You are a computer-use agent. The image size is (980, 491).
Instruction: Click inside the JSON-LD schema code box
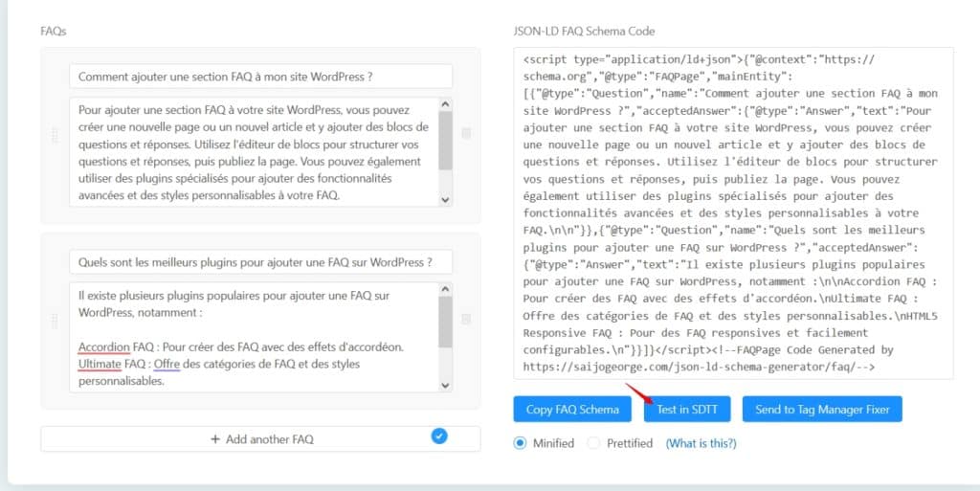[733, 213]
